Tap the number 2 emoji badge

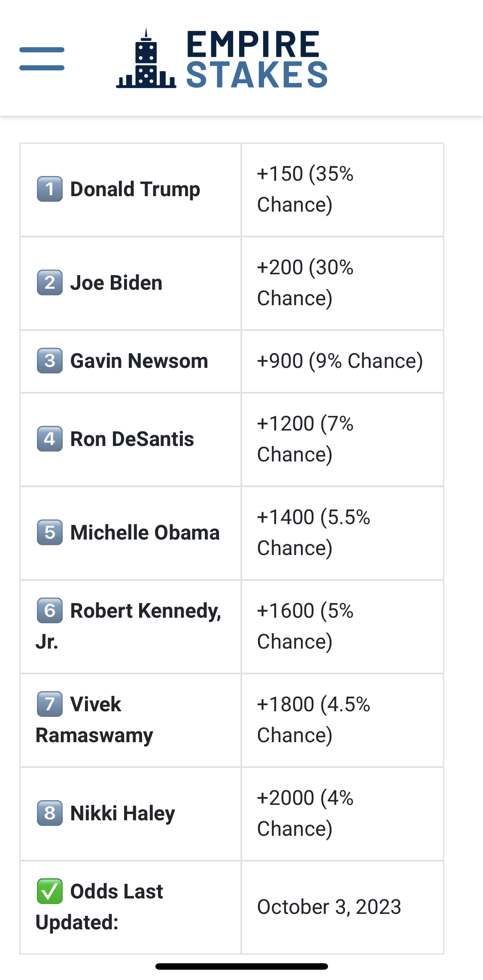point(50,282)
